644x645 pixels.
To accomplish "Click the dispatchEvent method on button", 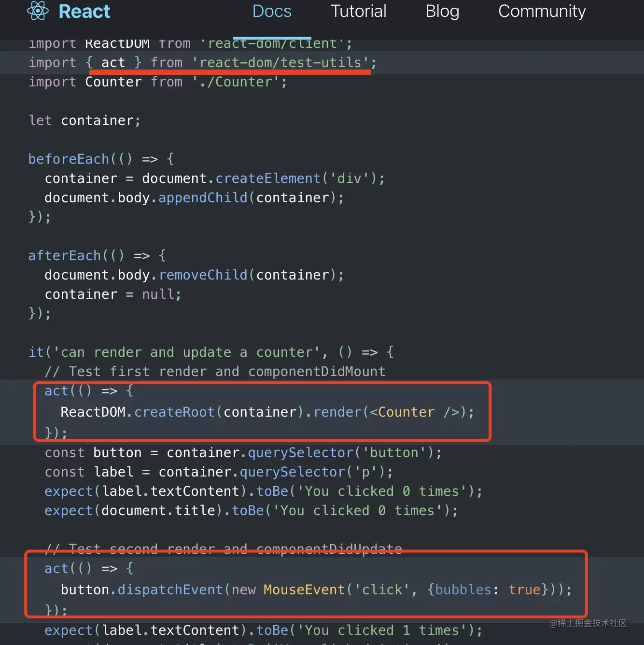I will tap(170, 589).
